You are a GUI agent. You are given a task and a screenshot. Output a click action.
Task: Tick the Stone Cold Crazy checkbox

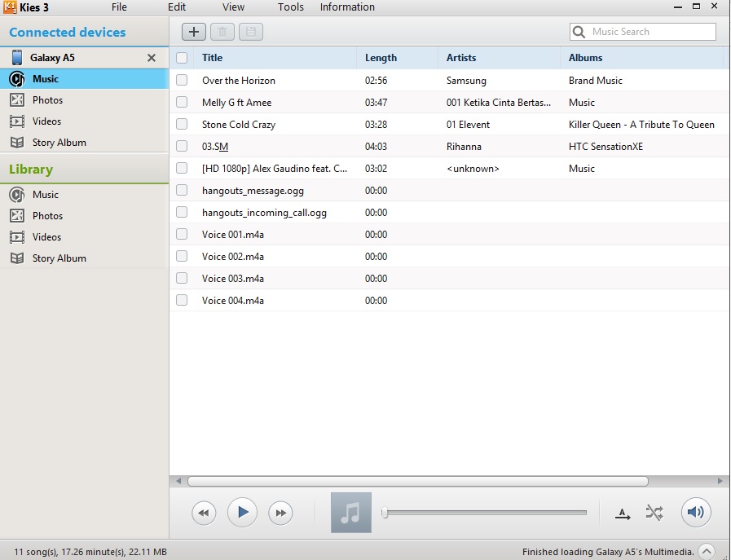click(x=182, y=125)
